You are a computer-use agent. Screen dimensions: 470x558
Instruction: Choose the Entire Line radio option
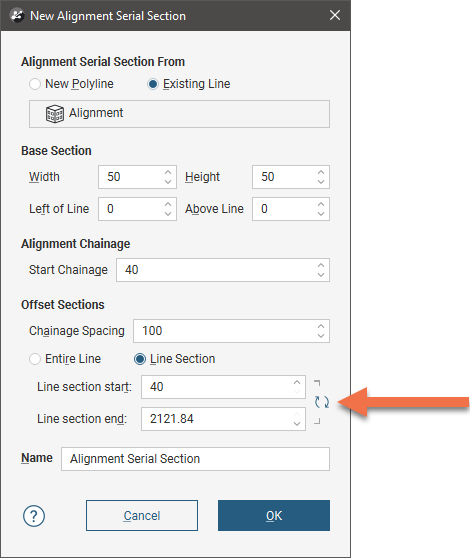click(x=35, y=359)
